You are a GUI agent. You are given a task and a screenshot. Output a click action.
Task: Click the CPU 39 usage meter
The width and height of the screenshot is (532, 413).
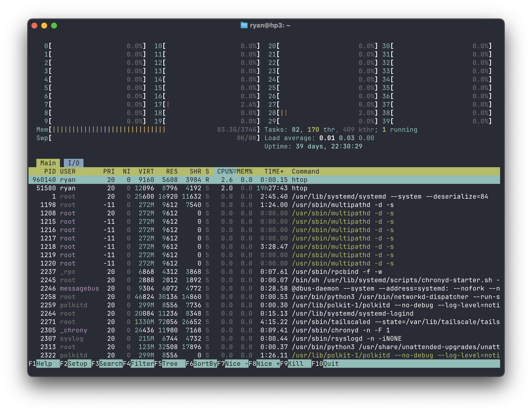coord(437,121)
